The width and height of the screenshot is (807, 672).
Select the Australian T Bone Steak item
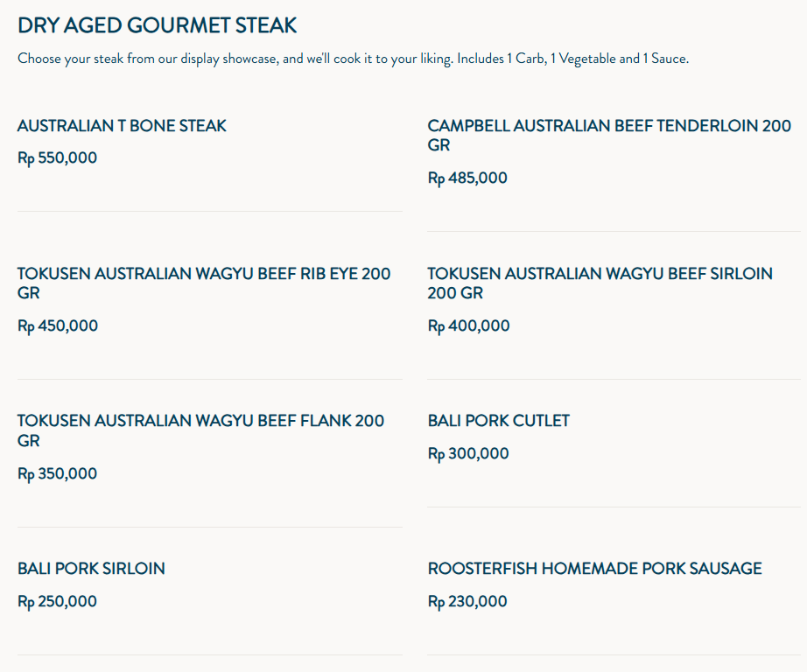pyautogui.click(x=122, y=126)
